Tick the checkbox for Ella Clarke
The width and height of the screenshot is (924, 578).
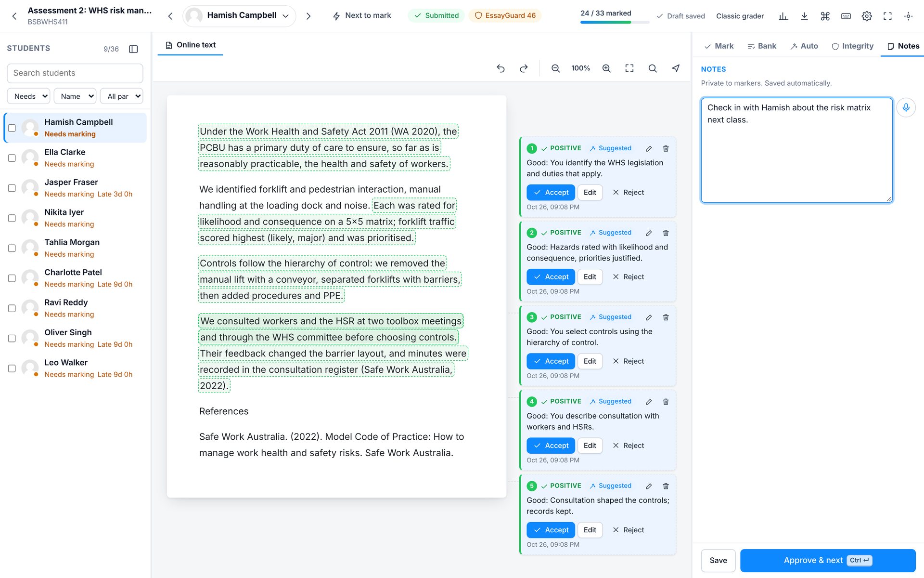[12, 158]
